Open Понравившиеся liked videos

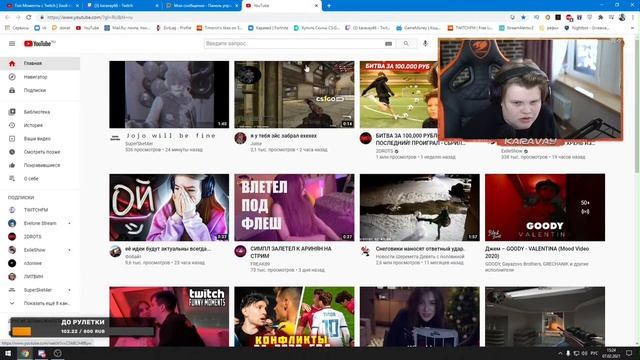point(40,165)
